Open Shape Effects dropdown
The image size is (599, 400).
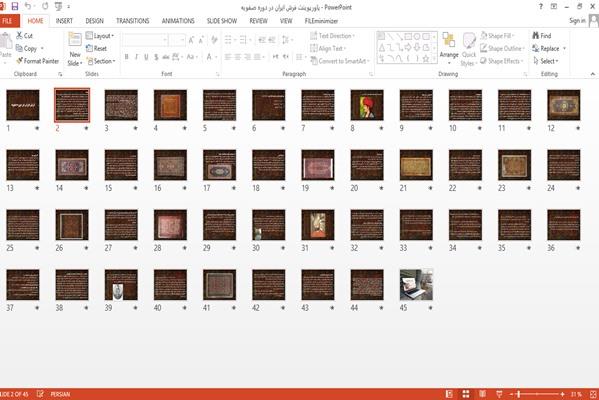click(x=501, y=61)
